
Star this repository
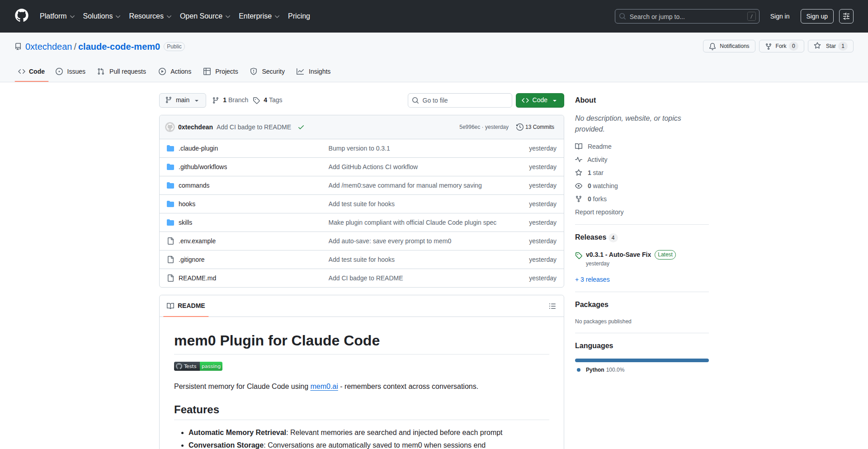point(826,46)
